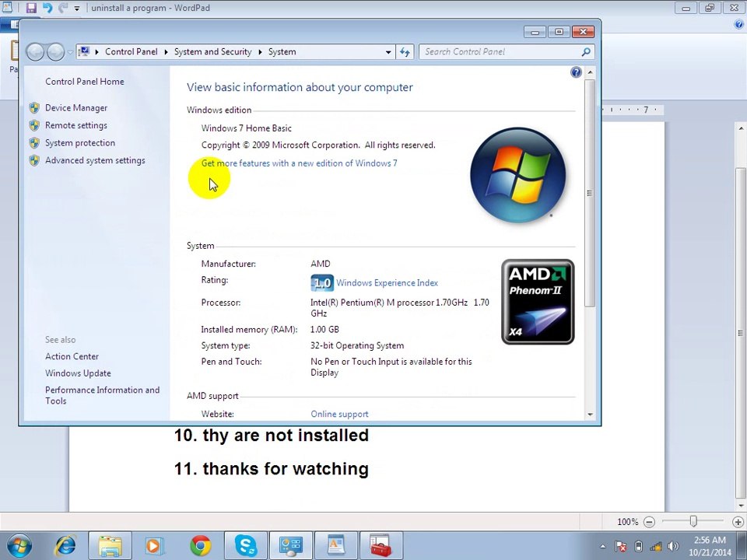Screen dimensions: 747x560
Task: Open Customize Quick Access Toolbar dropdown
Action: pos(77,8)
